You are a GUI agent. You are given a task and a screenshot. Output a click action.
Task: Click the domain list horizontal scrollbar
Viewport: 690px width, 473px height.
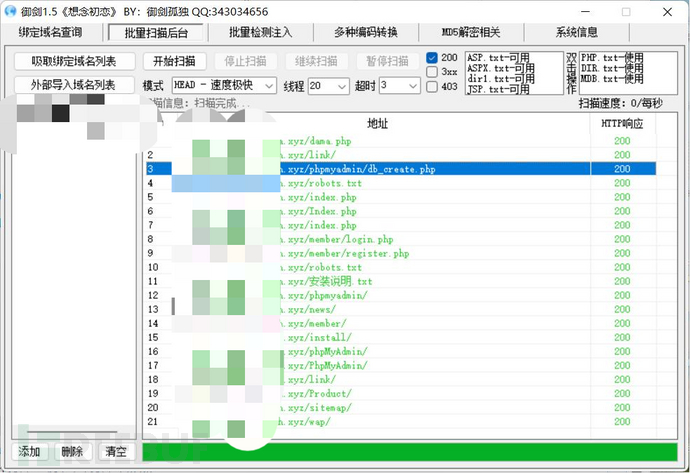click(73, 432)
